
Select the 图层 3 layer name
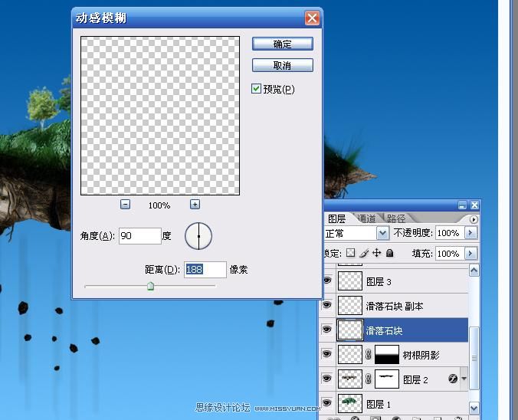379,282
